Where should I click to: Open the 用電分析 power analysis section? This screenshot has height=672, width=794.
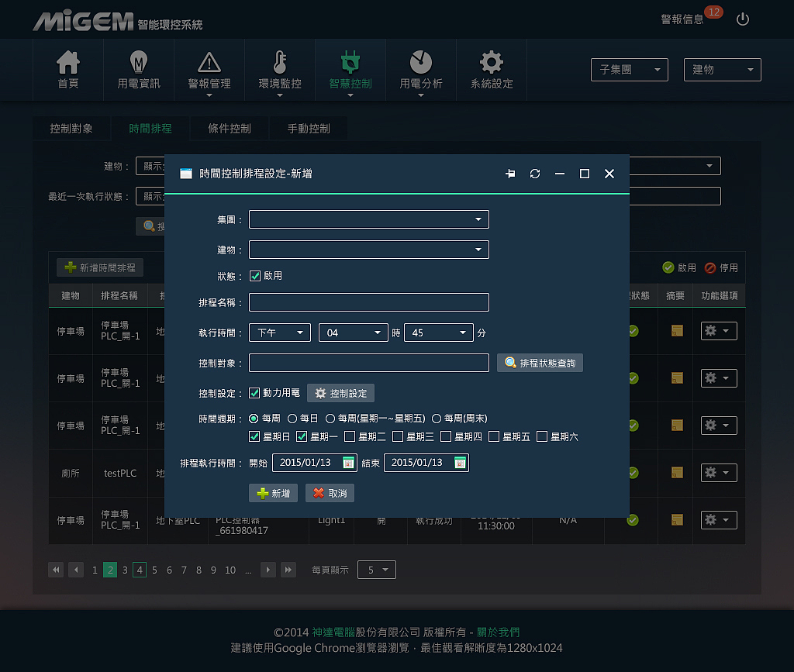421,70
